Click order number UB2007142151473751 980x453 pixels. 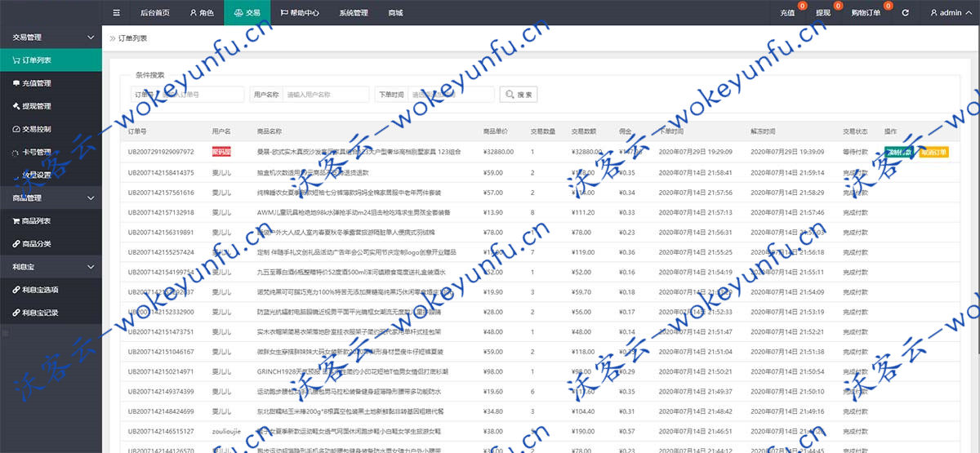[161, 332]
